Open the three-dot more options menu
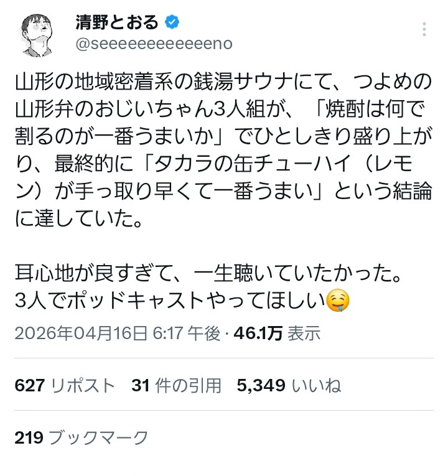448x476 pixels. pyautogui.click(x=424, y=30)
